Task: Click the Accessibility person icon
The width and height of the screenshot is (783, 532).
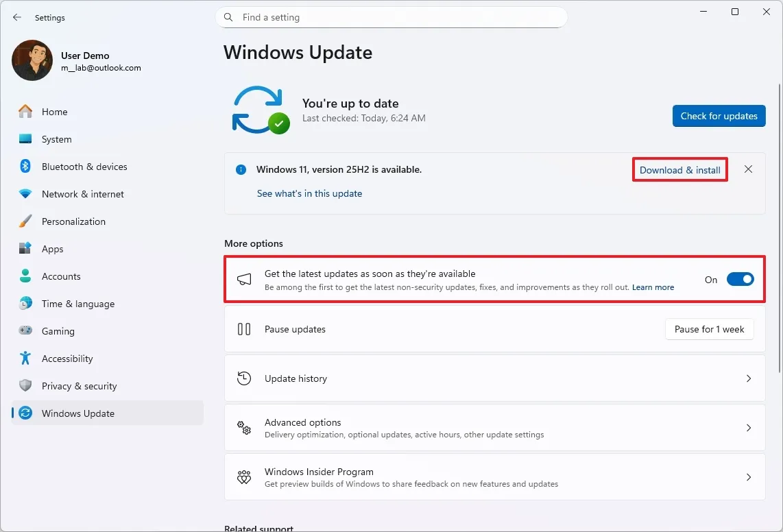Action: click(25, 359)
